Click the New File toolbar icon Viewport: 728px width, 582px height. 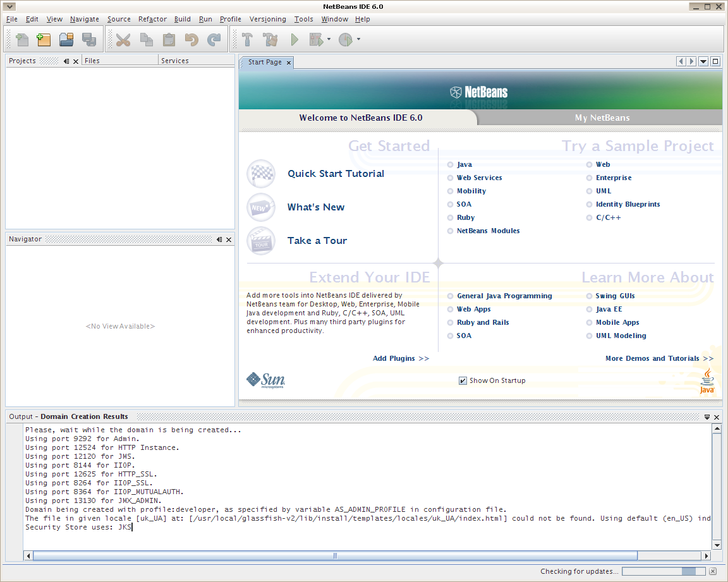pos(21,39)
